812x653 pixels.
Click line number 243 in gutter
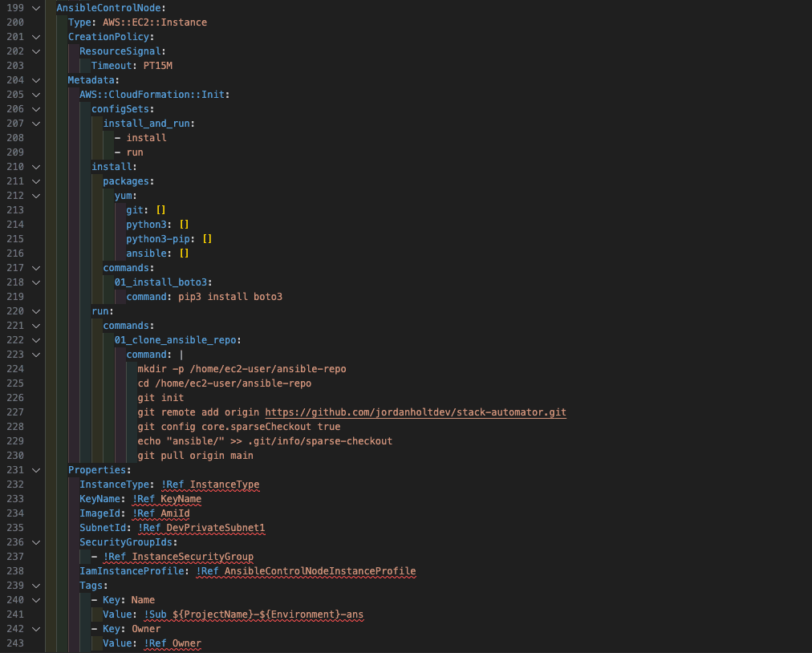15,643
